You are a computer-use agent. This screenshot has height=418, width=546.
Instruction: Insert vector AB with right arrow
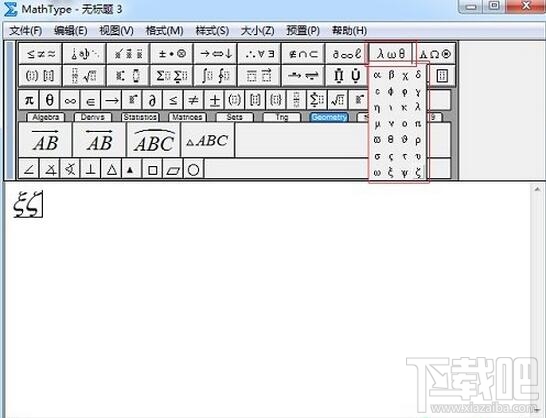coord(45,140)
